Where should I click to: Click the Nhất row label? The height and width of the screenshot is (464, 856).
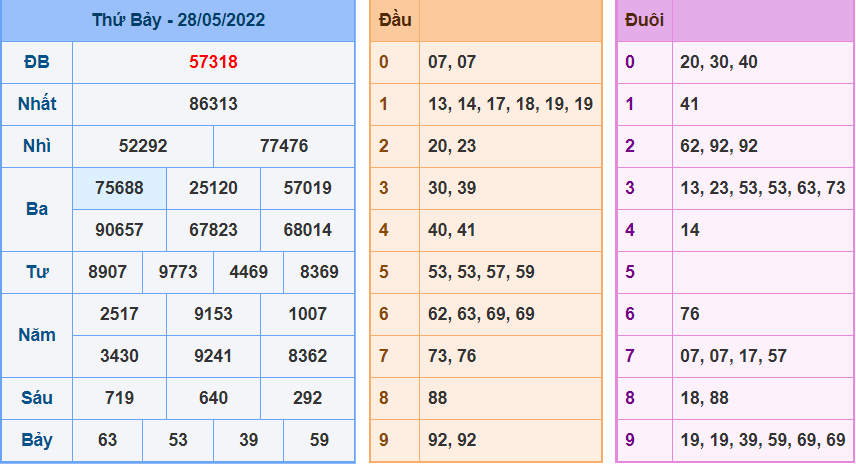click(37, 104)
